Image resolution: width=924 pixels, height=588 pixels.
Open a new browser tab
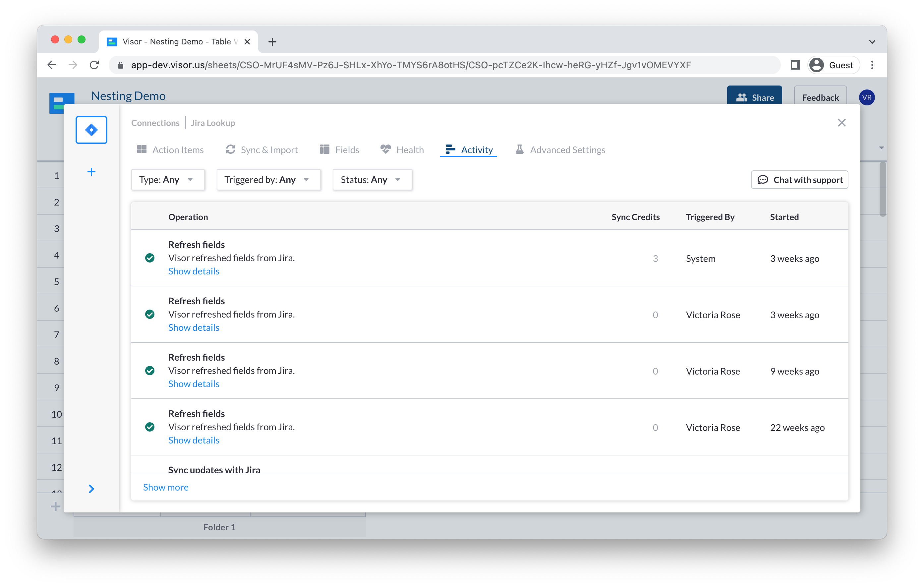pos(272,41)
